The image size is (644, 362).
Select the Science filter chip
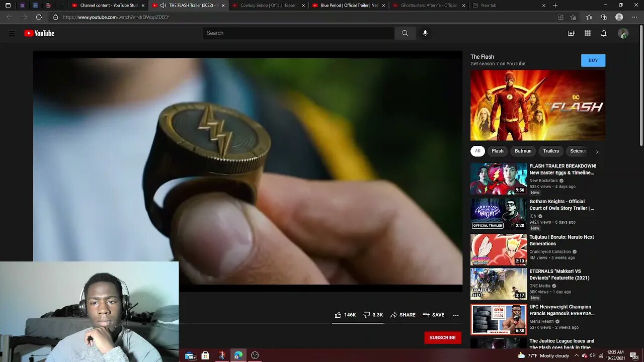(x=578, y=151)
